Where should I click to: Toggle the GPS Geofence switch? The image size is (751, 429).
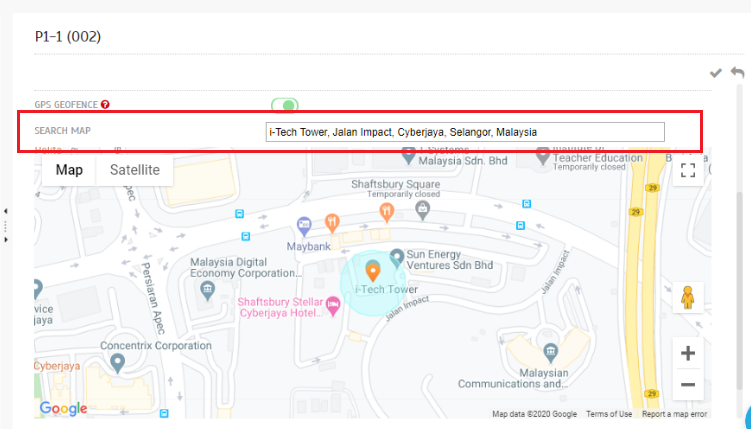(x=284, y=105)
